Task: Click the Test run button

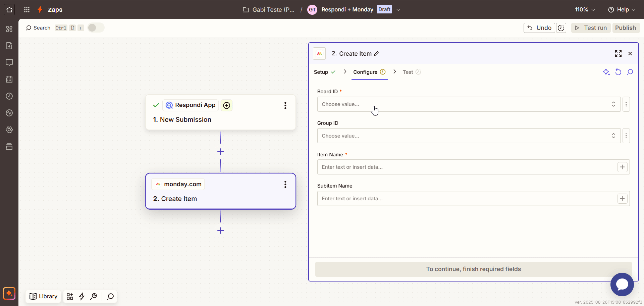Action: (x=591, y=28)
